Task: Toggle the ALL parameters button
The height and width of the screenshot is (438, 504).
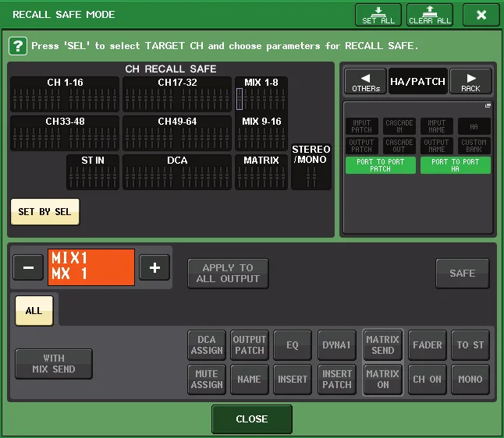Action: tap(34, 311)
